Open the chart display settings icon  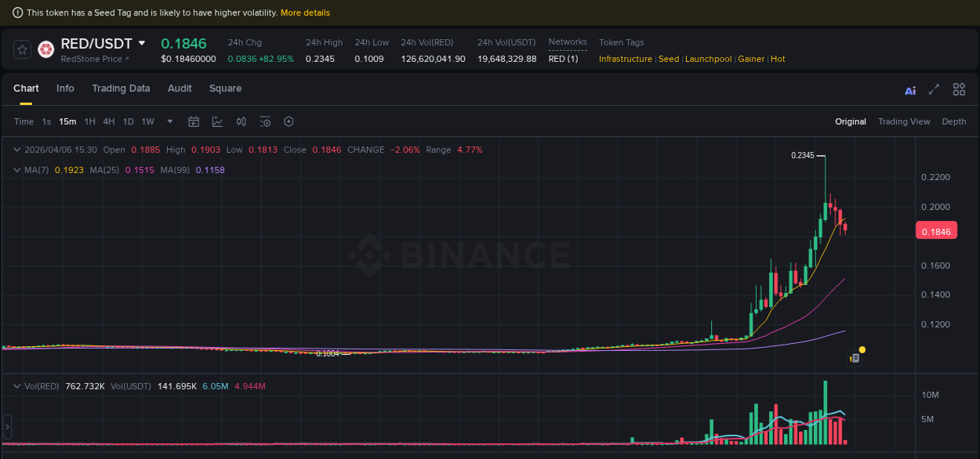click(x=265, y=121)
